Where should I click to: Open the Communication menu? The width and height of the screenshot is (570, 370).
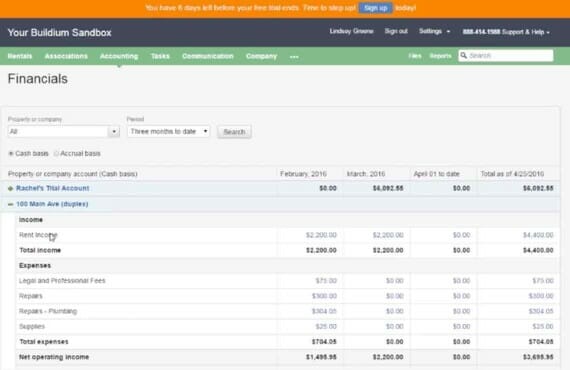pos(208,56)
